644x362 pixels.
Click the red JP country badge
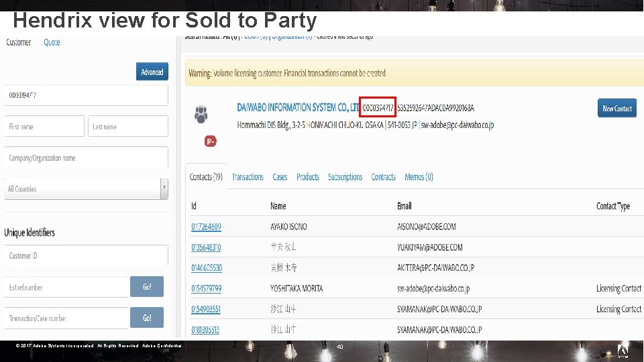[210, 141]
